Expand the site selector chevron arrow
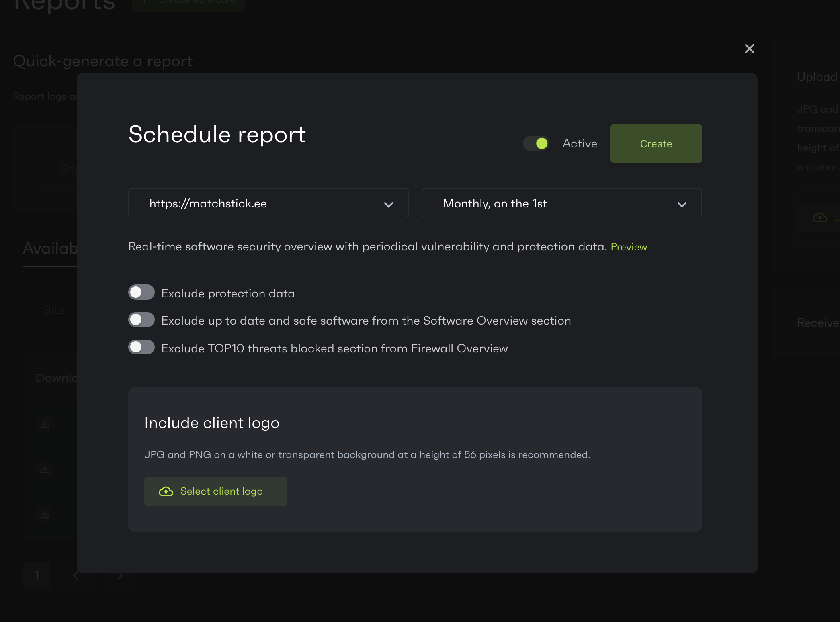Viewport: 840px width, 622px height. [388, 204]
